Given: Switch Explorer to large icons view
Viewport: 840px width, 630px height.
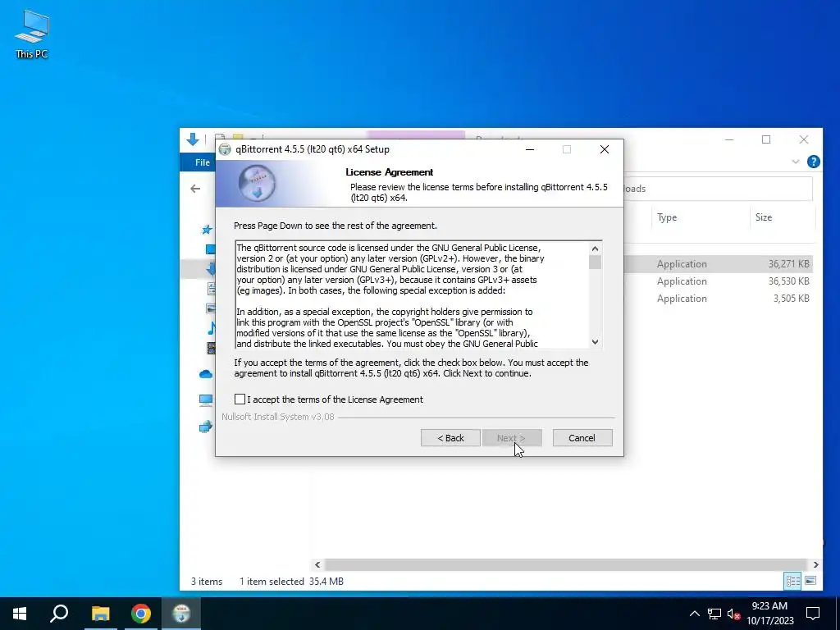Looking at the screenshot, I should click(810, 581).
